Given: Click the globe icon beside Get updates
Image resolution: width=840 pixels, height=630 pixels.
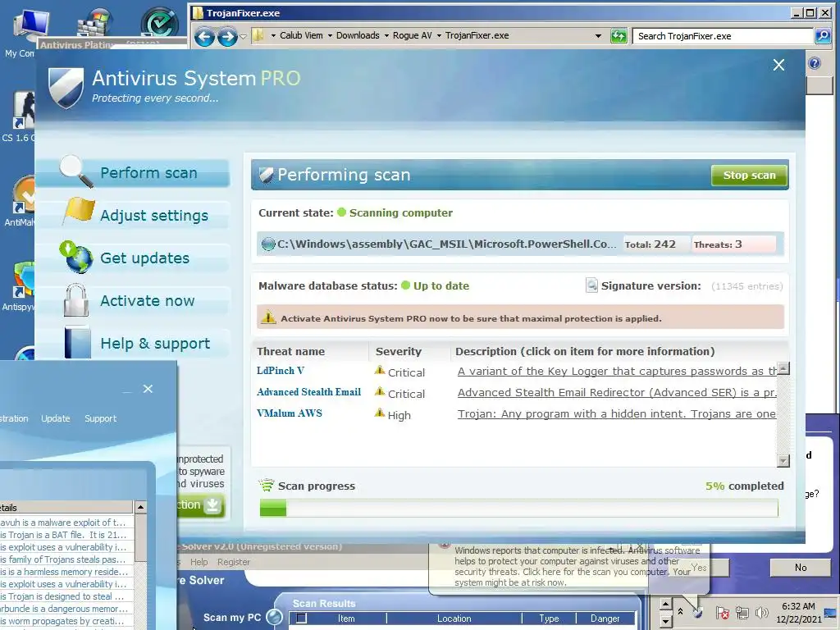Looking at the screenshot, I should 75,257.
